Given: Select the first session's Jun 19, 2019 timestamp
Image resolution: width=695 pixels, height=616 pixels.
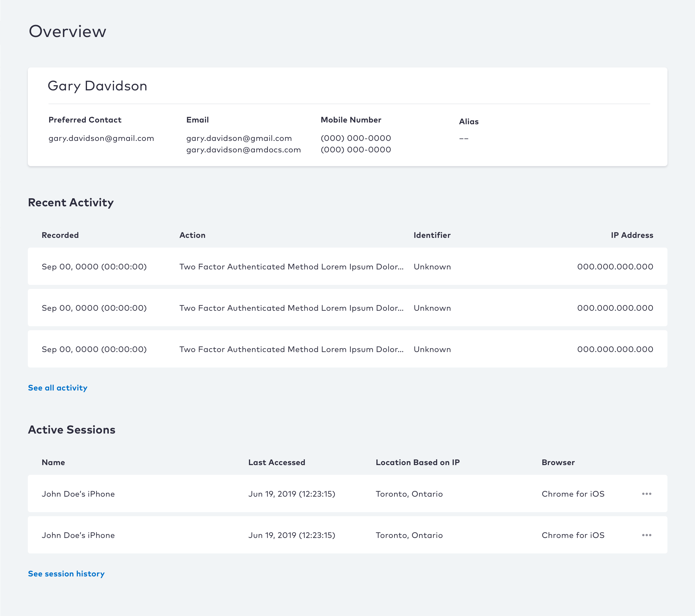Looking at the screenshot, I should (292, 494).
